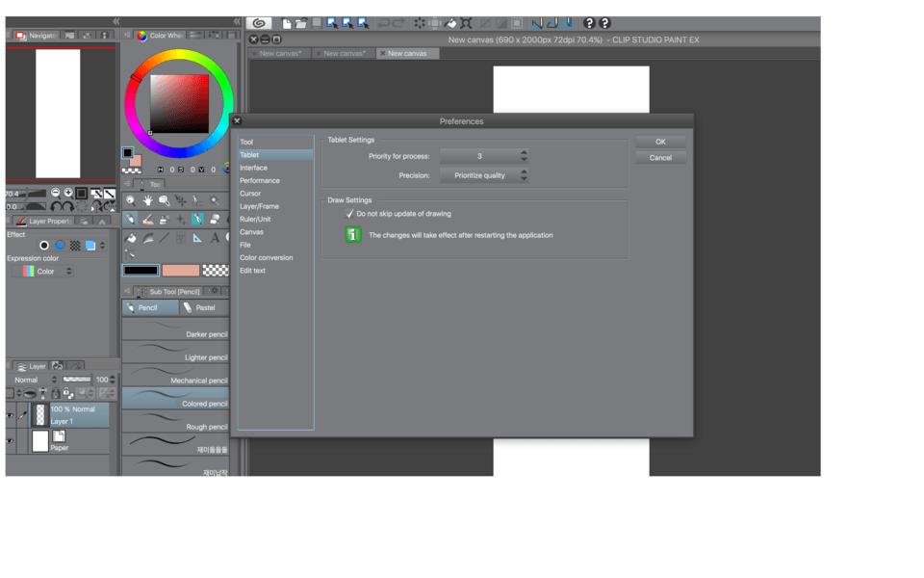This screenshot has width=924, height=578.
Task: Hide Layer 1 using eye icon
Action: pos(10,416)
